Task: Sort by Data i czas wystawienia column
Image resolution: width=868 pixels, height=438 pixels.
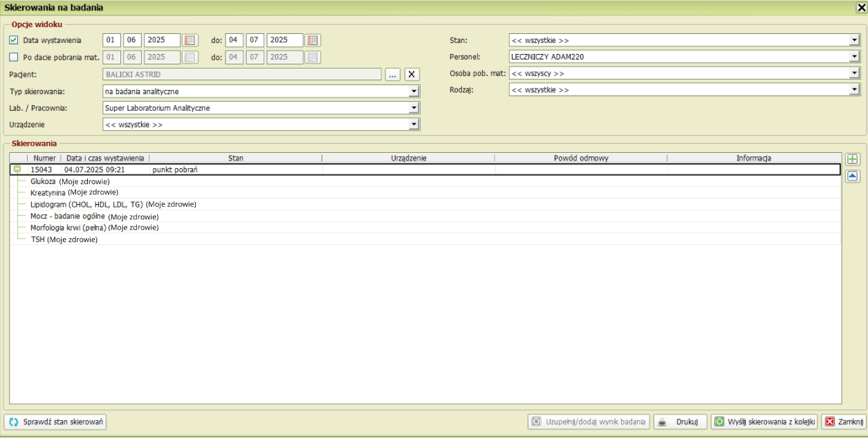Action: tap(105, 158)
